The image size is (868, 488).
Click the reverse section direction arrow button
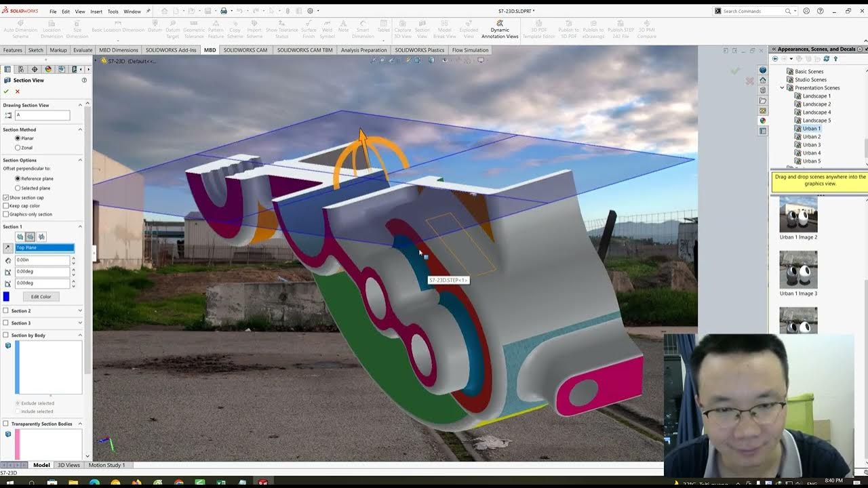pos(8,248)
